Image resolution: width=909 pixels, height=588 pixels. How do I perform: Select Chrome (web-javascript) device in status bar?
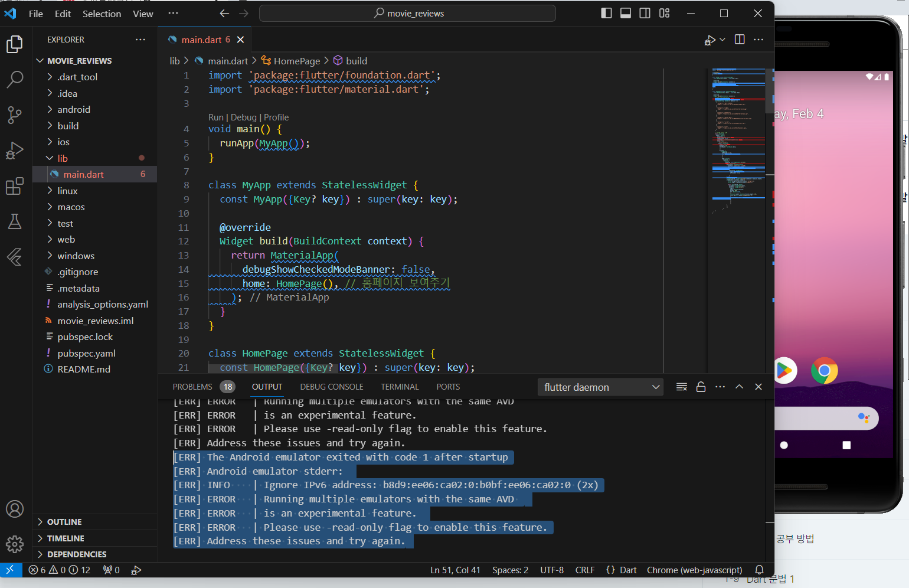tap(694, 570)
